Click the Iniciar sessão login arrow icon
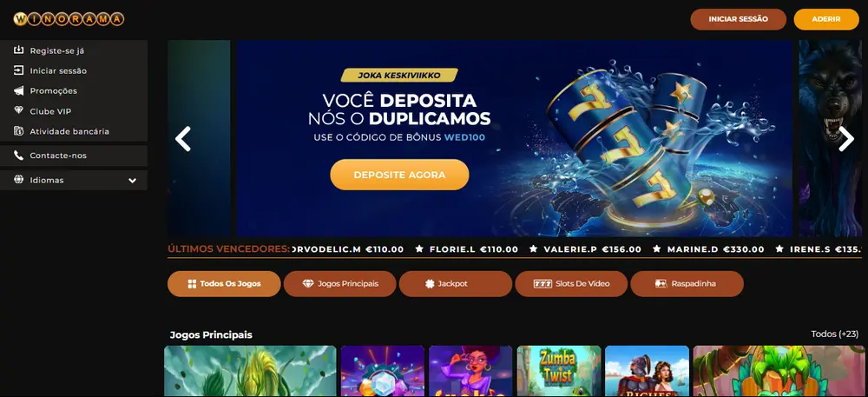This screenshot has height=397, width=868. pos(19,70)
